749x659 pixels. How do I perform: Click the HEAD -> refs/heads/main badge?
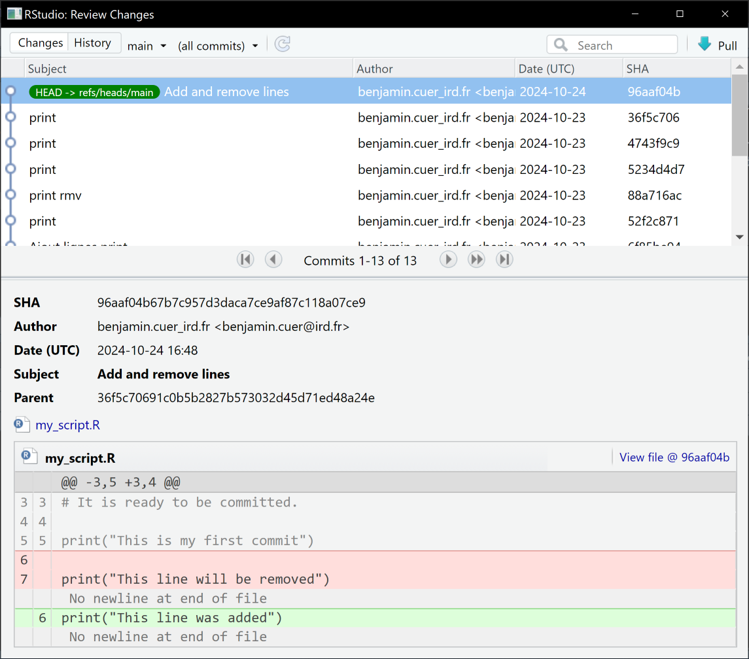(94, 92)
